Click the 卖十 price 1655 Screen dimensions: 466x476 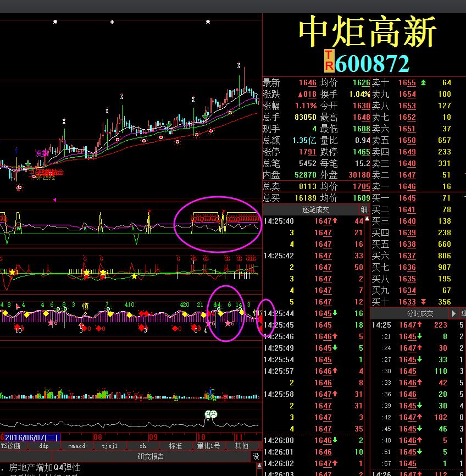(407, 82)
